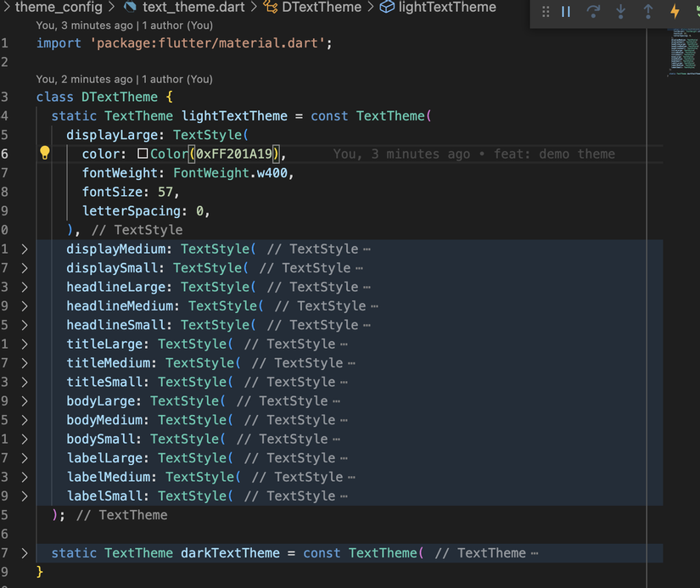Pause the debug session
The image size is (700, 588).
point(566,12)
